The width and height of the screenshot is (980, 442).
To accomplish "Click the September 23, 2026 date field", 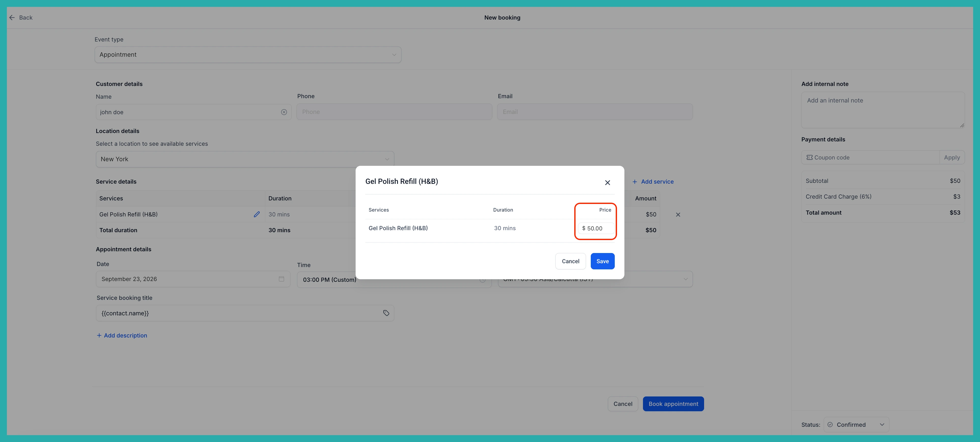I will point(193,279).
